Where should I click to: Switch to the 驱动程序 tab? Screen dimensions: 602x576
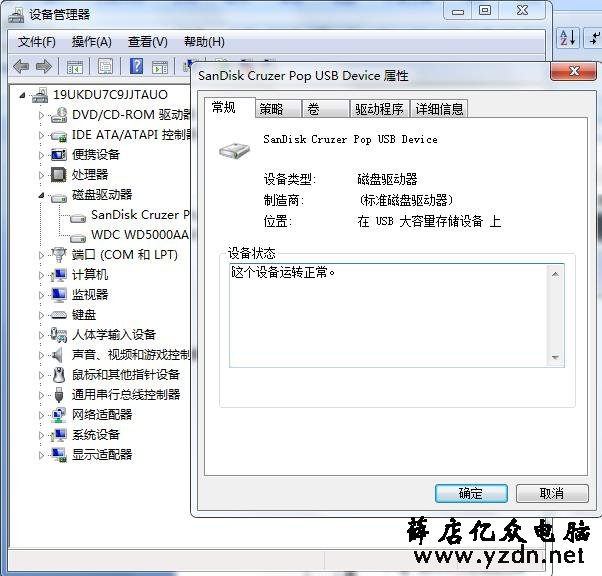[380, 109]
